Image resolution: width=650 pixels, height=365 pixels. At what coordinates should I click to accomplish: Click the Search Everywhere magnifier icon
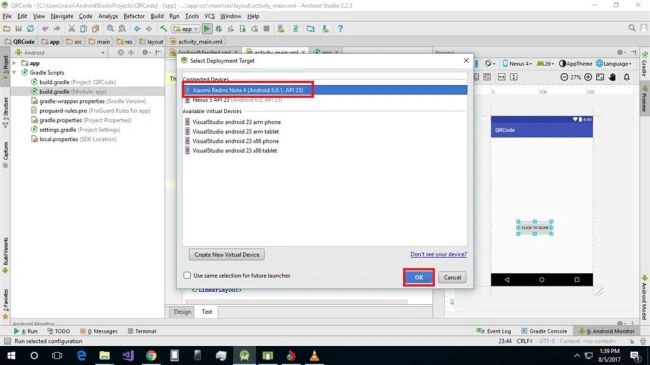pos(632,28)
